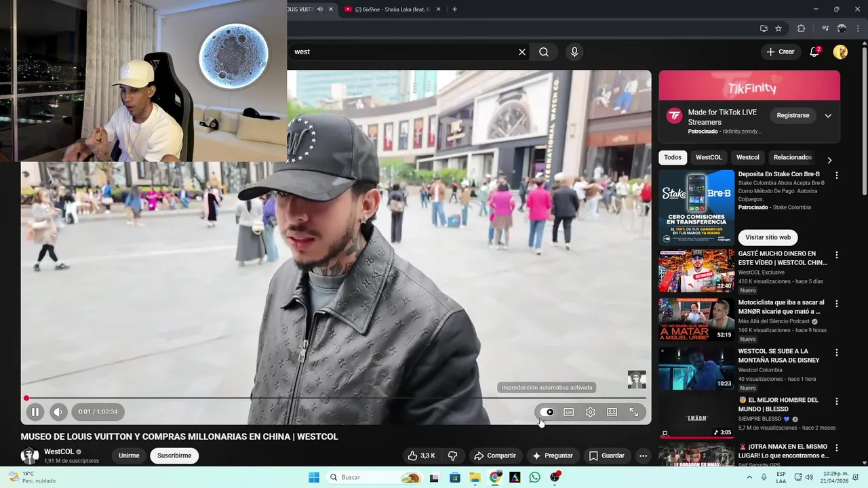Open the Chrome three-dot menu
The image size is (868, 488).
[858, 28]
